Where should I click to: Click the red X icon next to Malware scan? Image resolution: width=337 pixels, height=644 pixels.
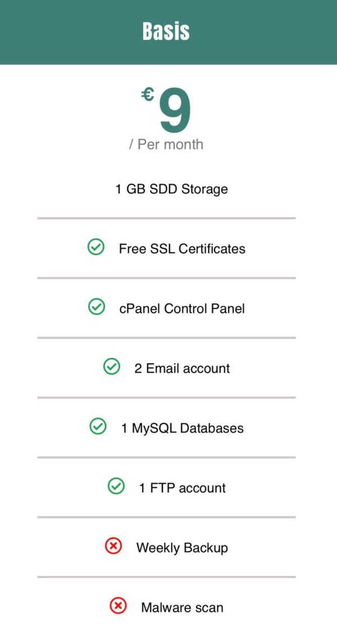pos(118,606)
